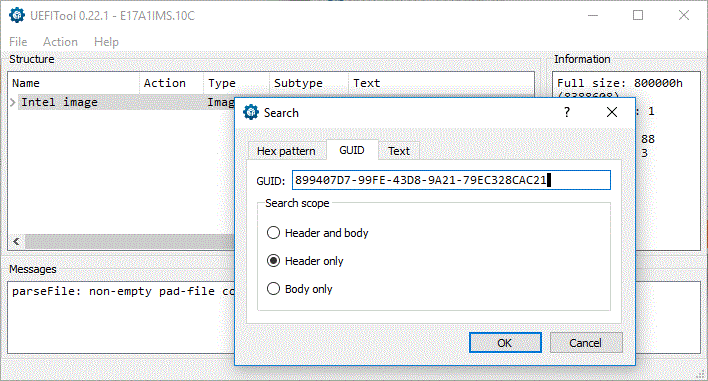Cancel the Search dialog
Image resolution: width=708 pixels, height=381 pixels.
(586, 343)
